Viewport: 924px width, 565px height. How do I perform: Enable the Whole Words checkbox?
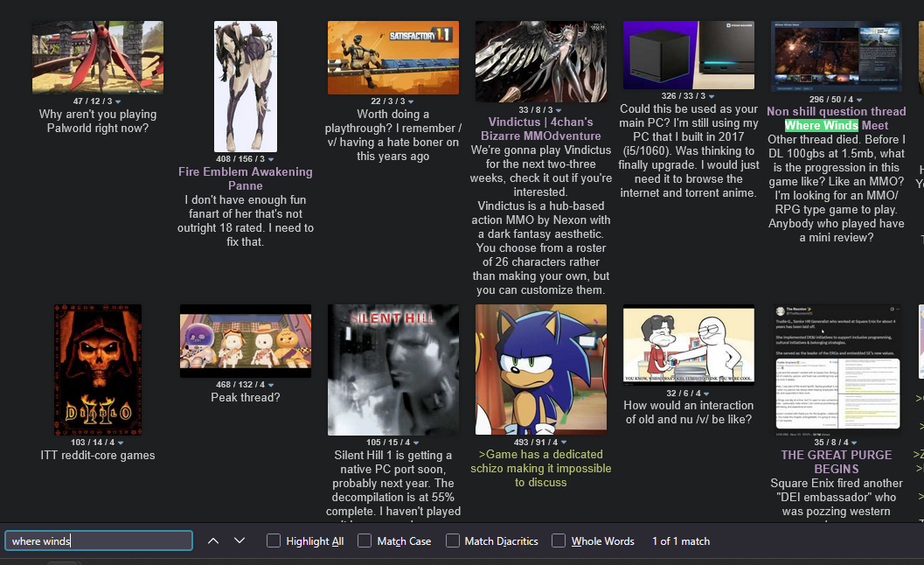pos(559,541)
